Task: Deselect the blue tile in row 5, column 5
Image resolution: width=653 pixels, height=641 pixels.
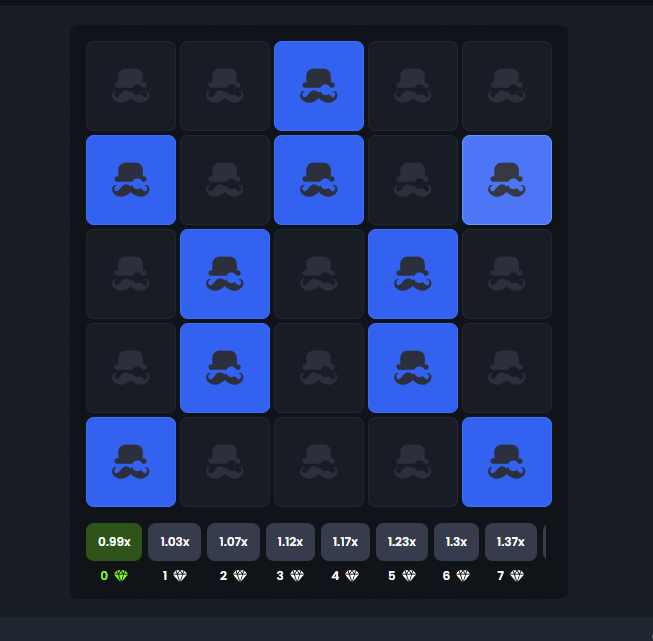Action: coord(507,462)
